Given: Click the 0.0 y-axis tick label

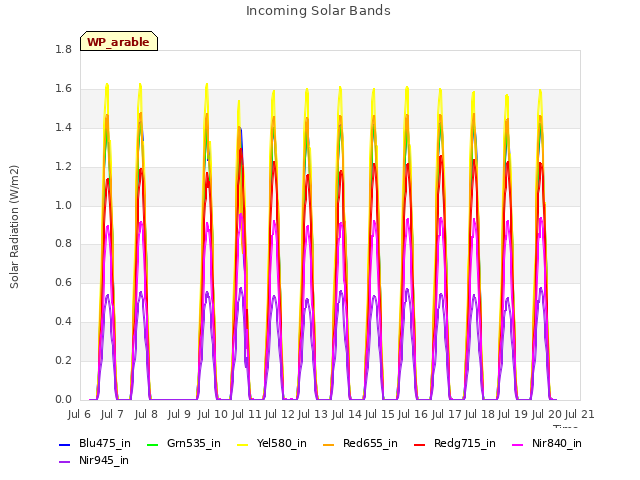Looking at the screenshot, I should 63,399.
